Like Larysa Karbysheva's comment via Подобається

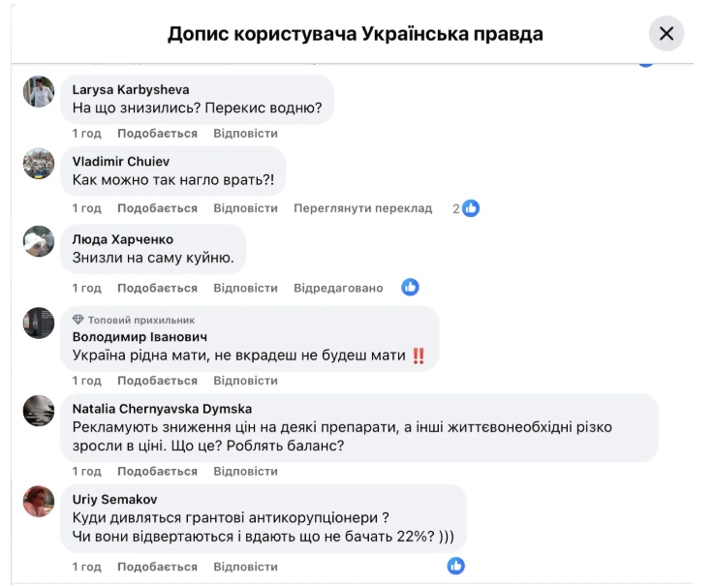pyautogui.click(x=157, y=134)
